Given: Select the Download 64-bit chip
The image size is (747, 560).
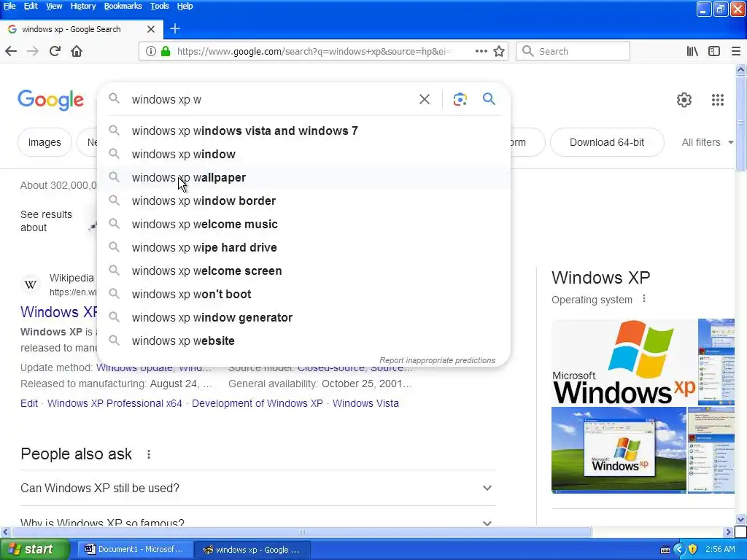Looking at the screenshot, I should point(606,142).
